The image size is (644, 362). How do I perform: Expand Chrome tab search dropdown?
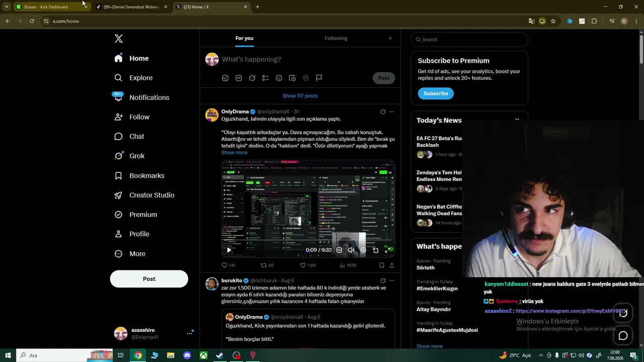7,7
